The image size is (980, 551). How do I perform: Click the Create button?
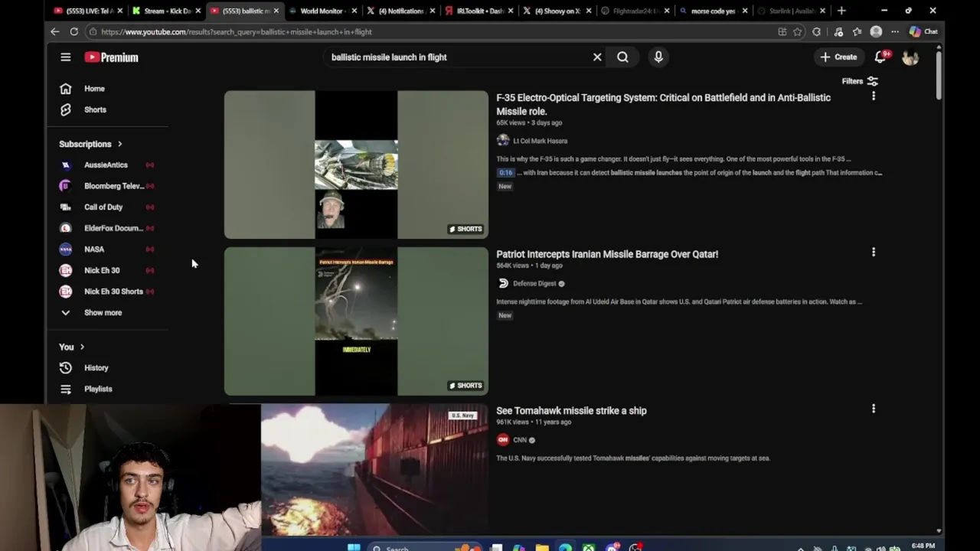pyautogui.click(x=838, y=57)
